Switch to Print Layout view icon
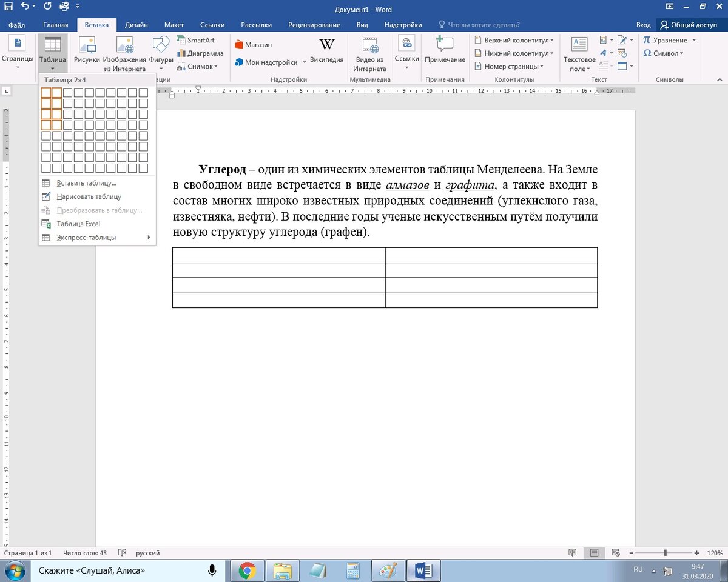Image resolution: width=728 pixels, height=582 pixels. tap(594, 553)
